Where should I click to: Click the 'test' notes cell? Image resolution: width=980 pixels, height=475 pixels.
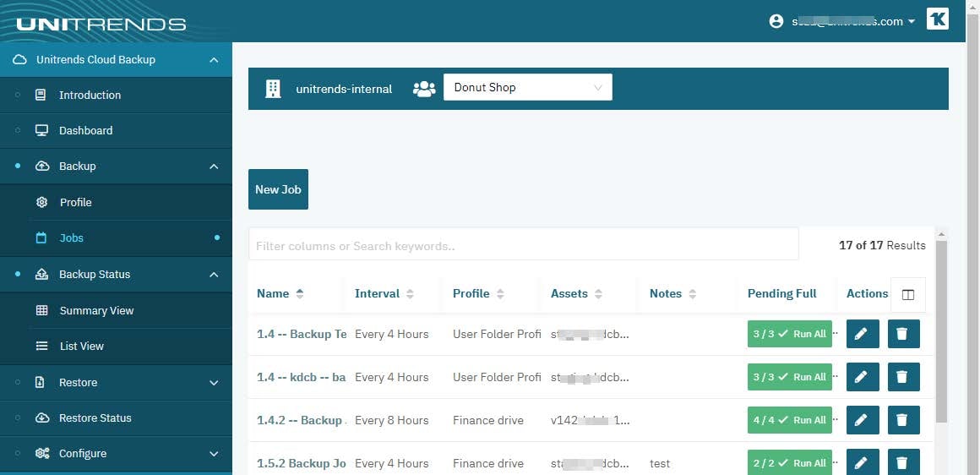click(660, 464)
